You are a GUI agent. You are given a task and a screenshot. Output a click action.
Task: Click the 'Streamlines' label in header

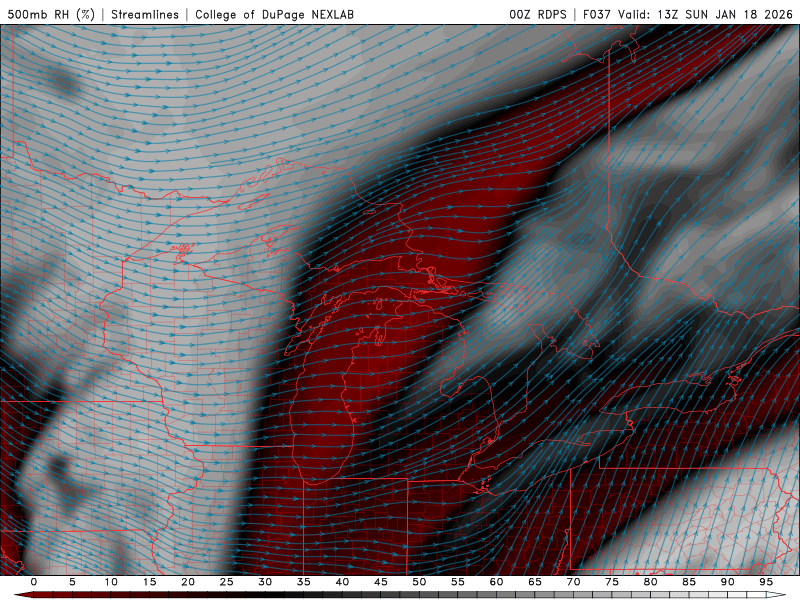tap(145, 14)
